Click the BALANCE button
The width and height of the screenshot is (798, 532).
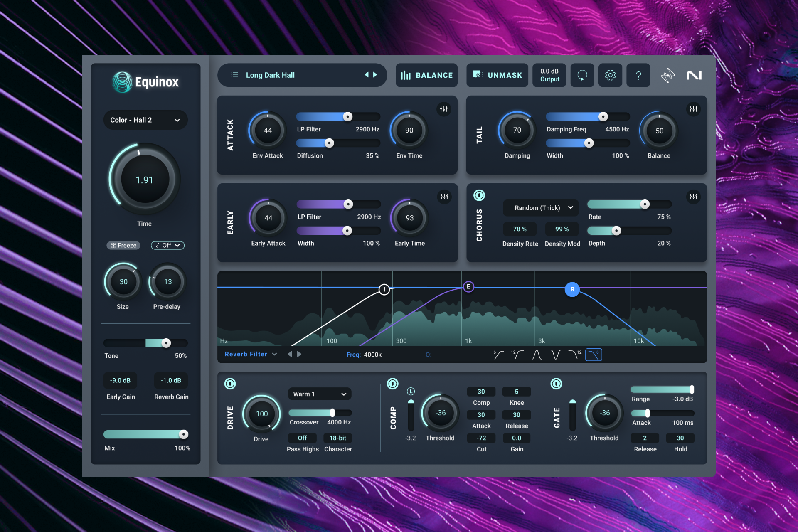426,75
